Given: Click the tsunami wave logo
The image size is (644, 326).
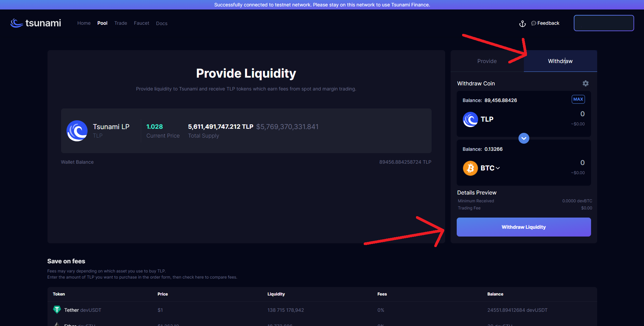Looking at the screenshot, I should click(x=17, y=23).
